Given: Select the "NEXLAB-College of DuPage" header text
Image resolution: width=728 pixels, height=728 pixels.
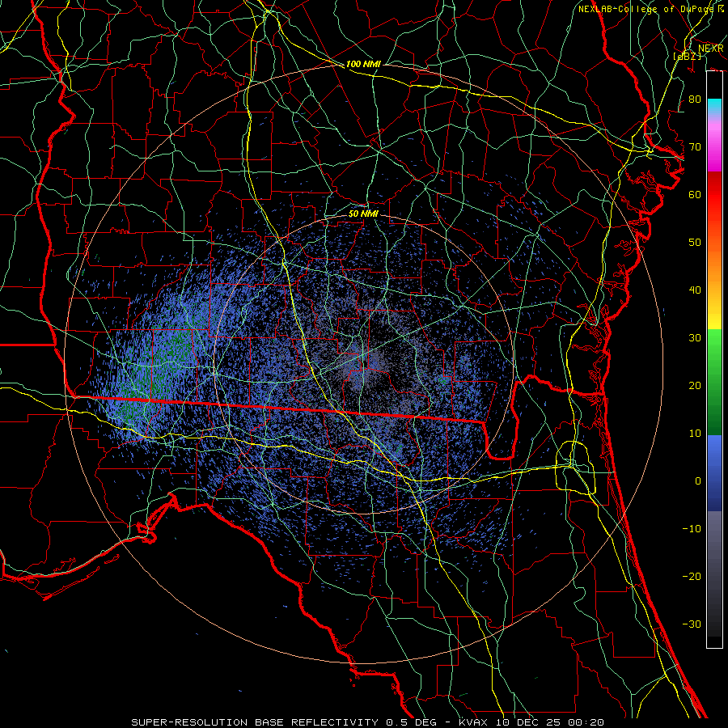Looking at the screenshot, I should [645, 9].
